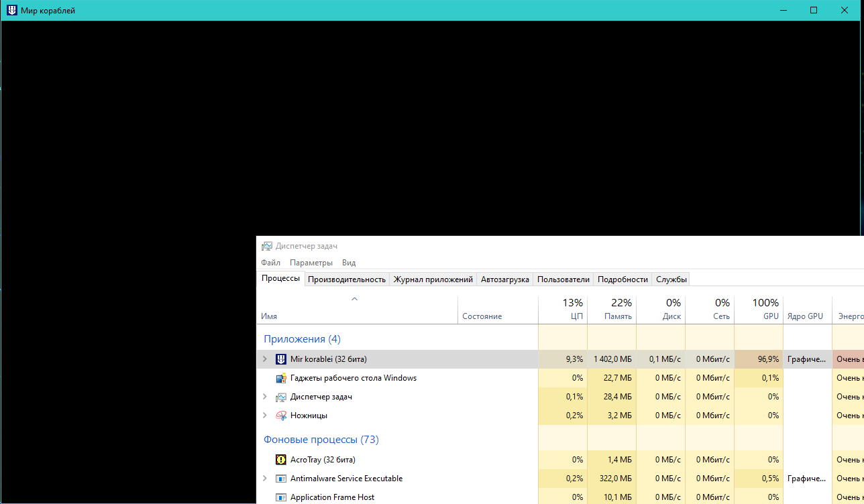Click Графиче... GPU engine cell for Mir korablei
This screenshot has width=864, height=504.
coord(808,359)
